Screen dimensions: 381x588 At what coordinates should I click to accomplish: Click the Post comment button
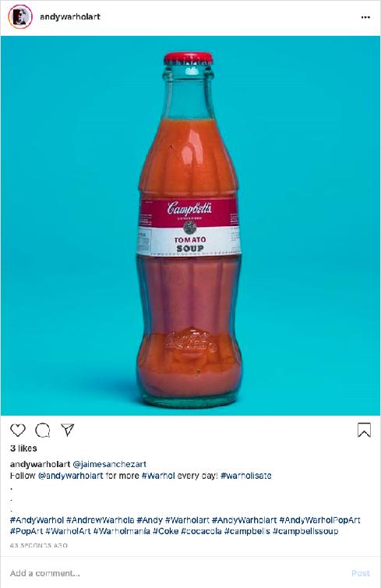361,573
